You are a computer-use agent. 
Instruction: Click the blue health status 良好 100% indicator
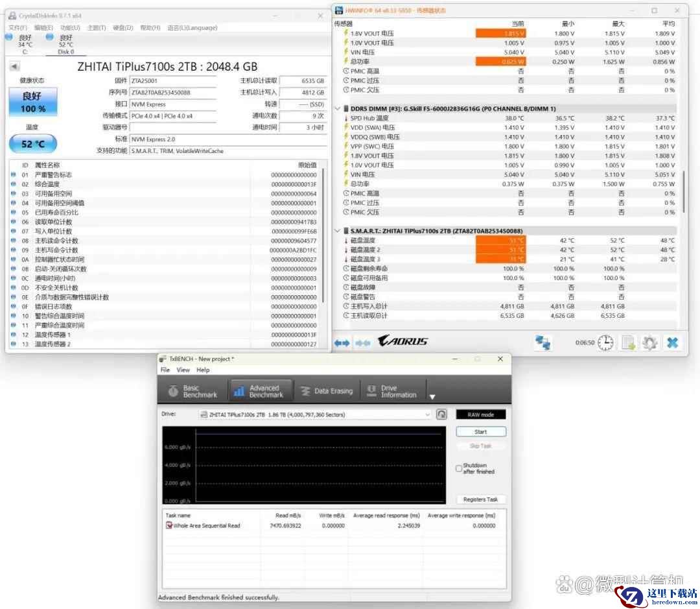pos(33,102)
